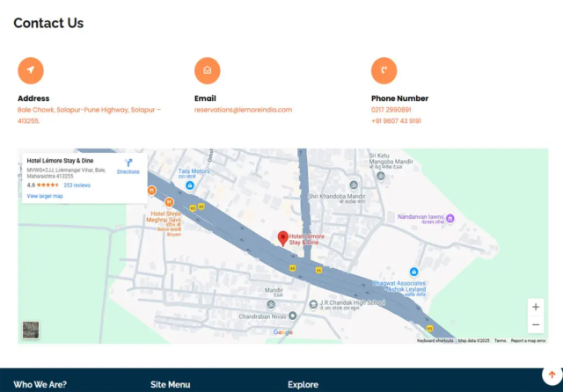Click the reservations@lemoreindia.com email link

click(x=243, y=110)
